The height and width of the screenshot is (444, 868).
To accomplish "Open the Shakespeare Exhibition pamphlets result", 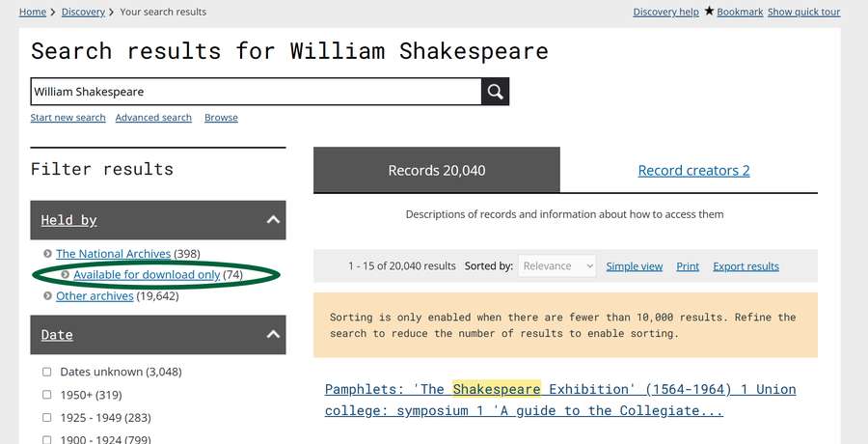I will coord(560,400).
